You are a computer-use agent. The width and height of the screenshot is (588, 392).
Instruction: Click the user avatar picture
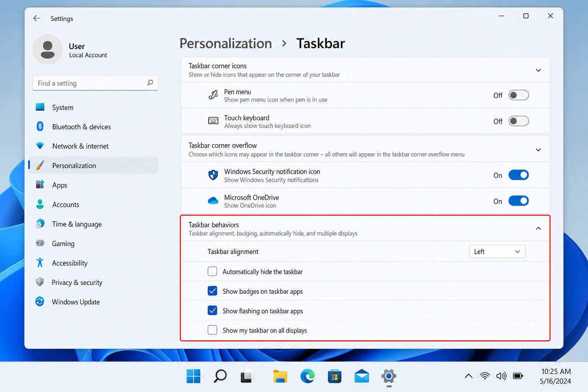[47, 50]
